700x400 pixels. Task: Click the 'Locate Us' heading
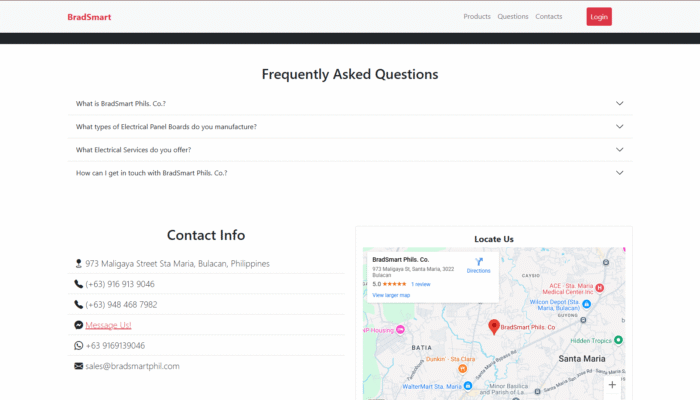pos(494,239)
